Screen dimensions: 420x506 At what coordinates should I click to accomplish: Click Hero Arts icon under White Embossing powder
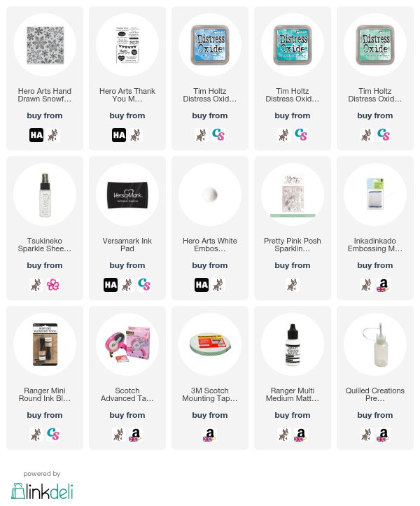[202, 285]
